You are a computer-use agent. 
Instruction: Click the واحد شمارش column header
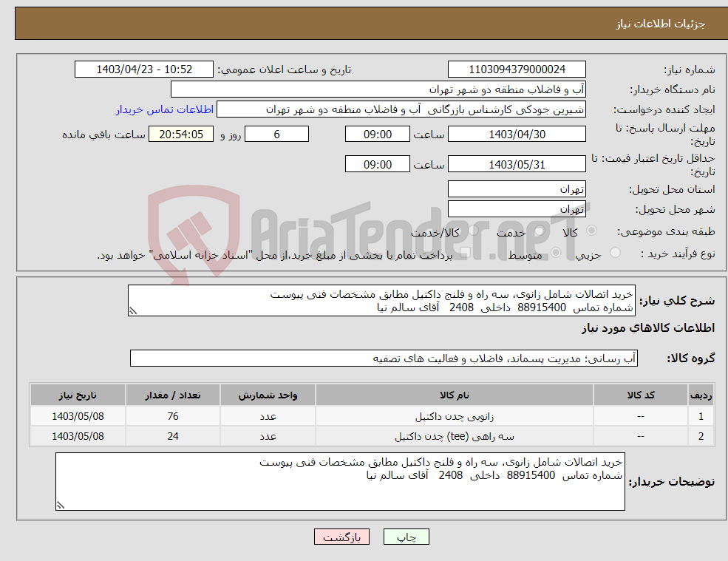[x=268, y=395]
